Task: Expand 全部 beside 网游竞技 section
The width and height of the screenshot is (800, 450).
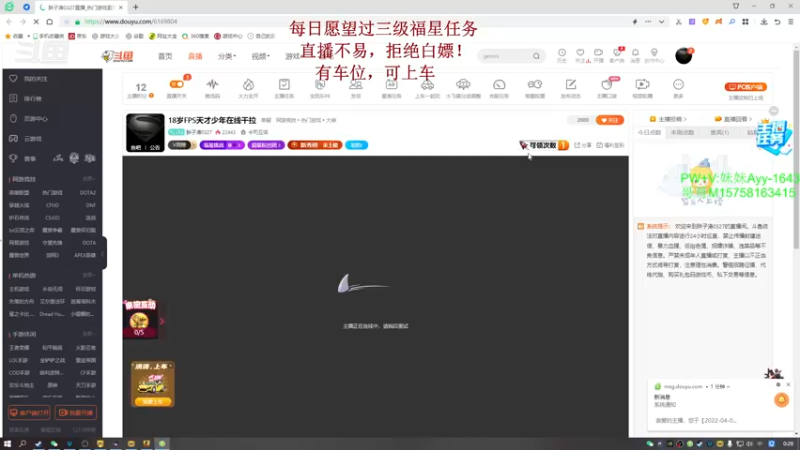Action: [x=88, y=179]
